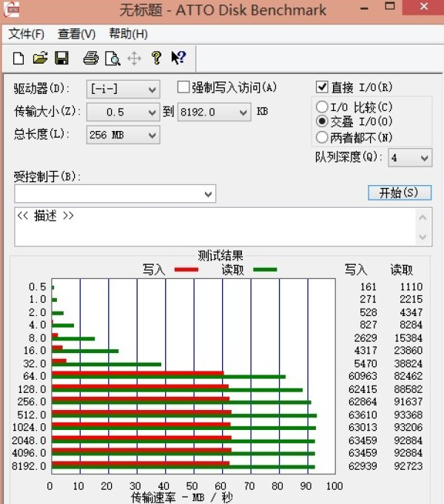
Task: Click the green 读取 legend swatch
Action: point(265,269)
